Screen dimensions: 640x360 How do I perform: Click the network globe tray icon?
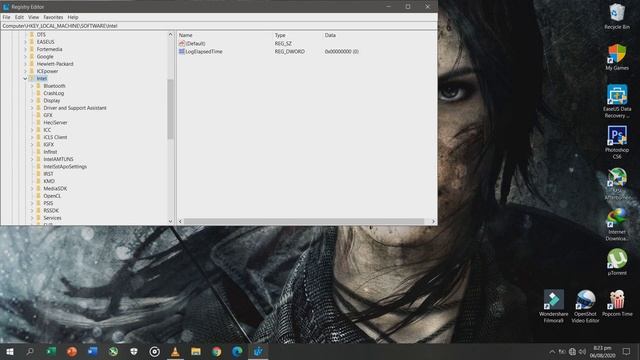tap(572, 351)
